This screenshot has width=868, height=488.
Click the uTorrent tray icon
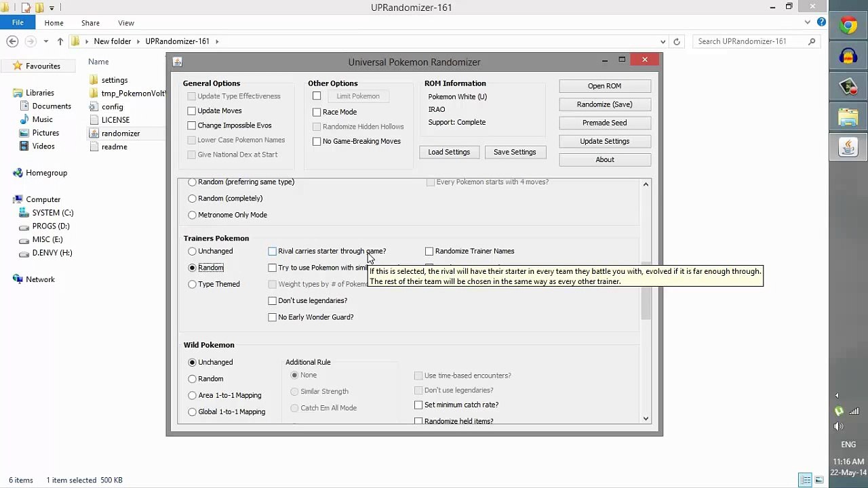839,411
